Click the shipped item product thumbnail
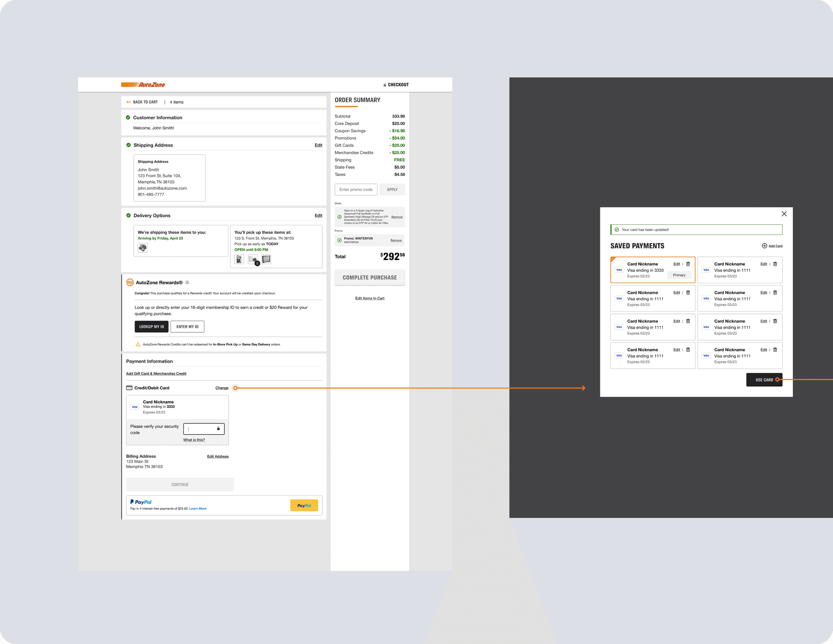 [143, 248]
